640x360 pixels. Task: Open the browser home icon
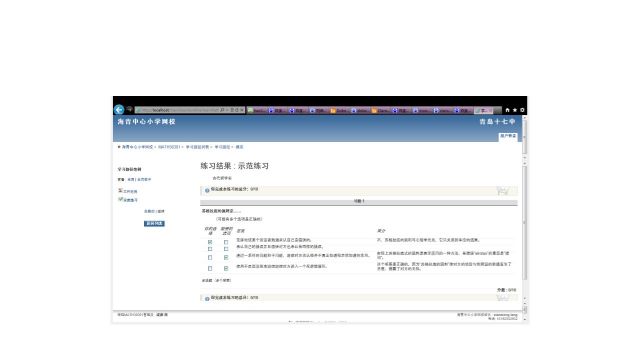[x=507, y=110]
